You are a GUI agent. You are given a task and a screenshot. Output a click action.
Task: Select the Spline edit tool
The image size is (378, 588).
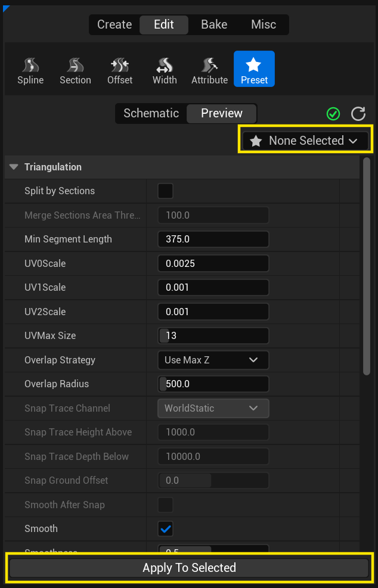30,69
